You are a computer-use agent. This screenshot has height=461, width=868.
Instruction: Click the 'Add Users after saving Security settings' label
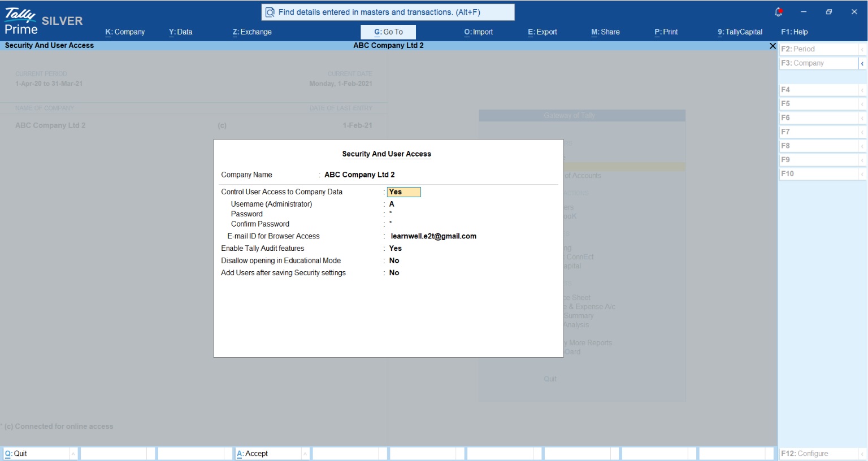click(283, 273)
